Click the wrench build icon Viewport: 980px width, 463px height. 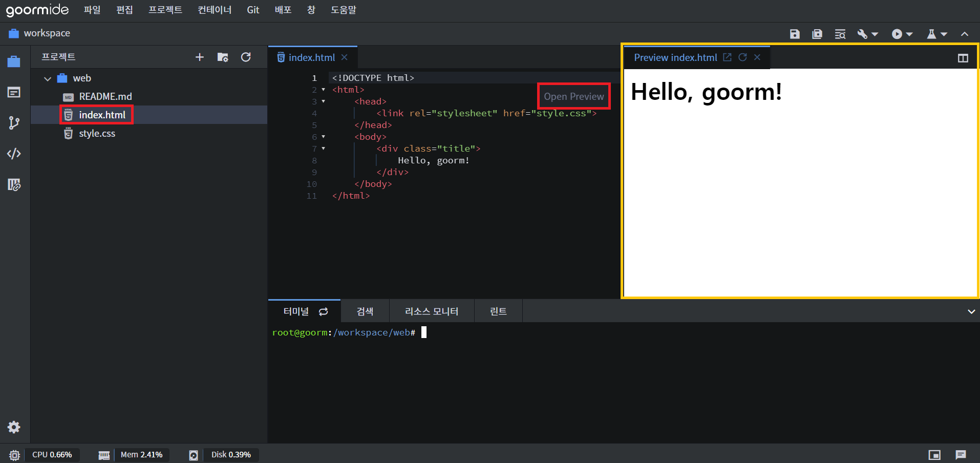(862, 34)
